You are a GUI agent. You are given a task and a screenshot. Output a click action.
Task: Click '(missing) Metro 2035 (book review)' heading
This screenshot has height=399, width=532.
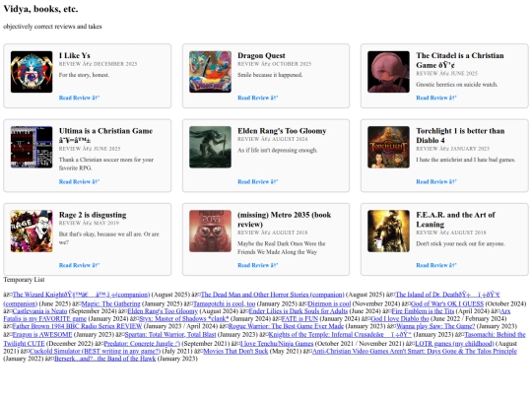[285, 220]
